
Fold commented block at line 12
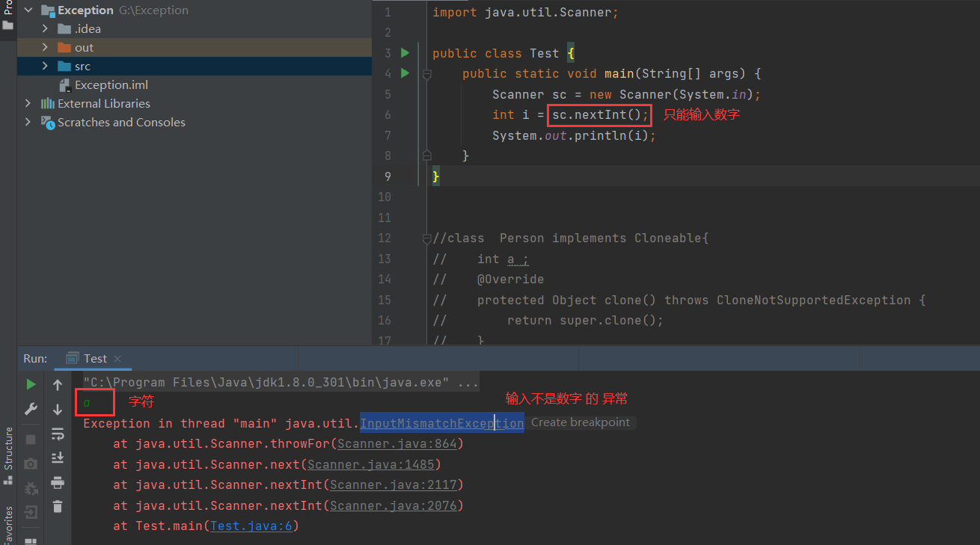[x=426, y=238]
